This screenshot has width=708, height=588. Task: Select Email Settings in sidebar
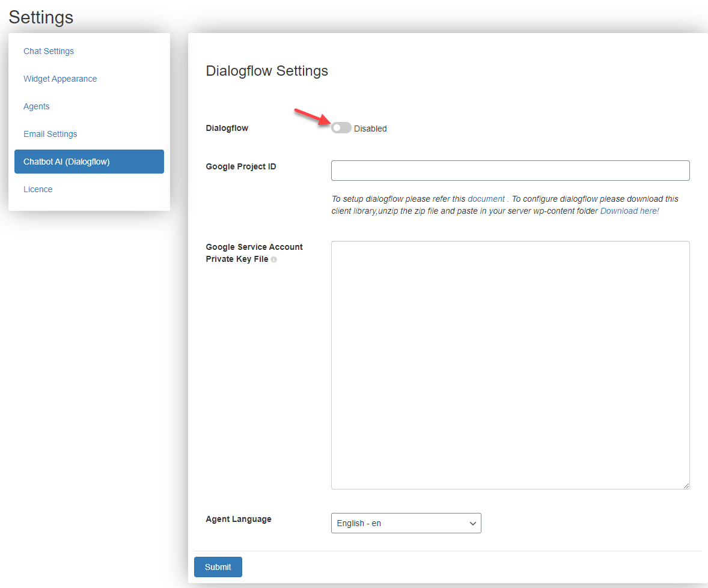(x=50, y=134)
